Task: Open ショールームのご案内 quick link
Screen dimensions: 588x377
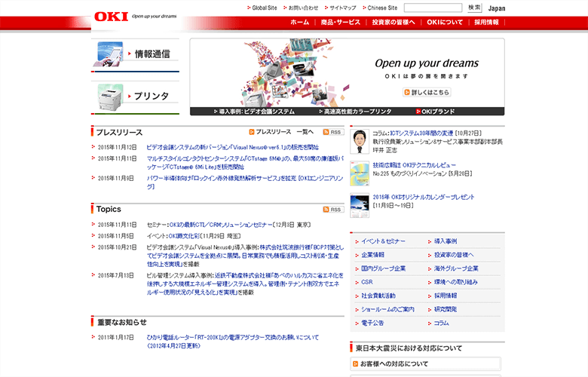Action: pos(387,309)
